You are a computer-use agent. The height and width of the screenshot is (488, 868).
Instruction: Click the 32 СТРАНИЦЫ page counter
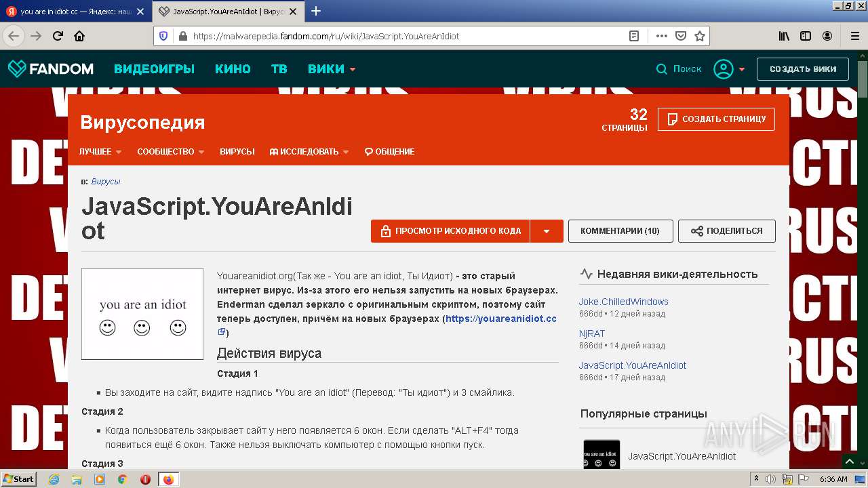point(625,119)
